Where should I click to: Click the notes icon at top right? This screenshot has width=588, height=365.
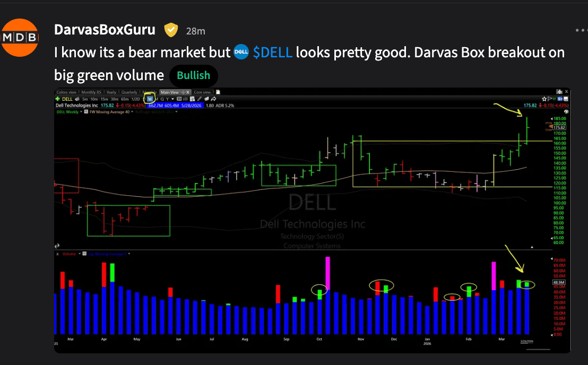pos(566,99)
